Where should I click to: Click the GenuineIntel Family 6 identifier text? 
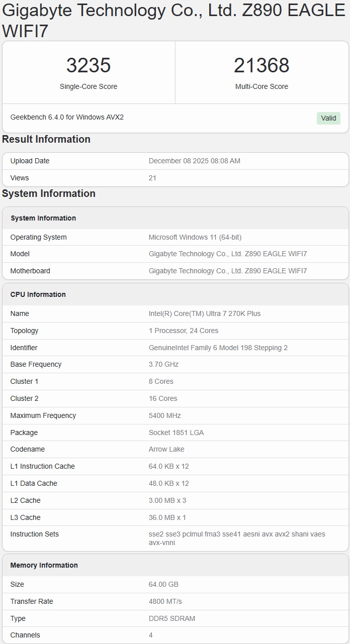218,348
